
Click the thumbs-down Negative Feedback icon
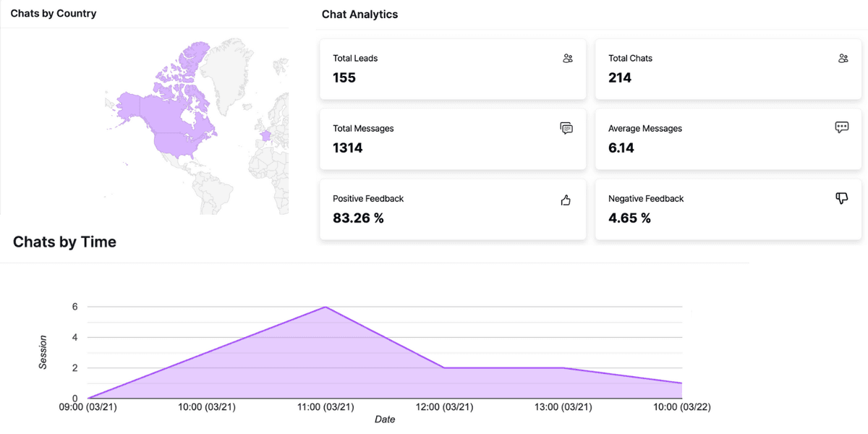[x=841, y=198]
